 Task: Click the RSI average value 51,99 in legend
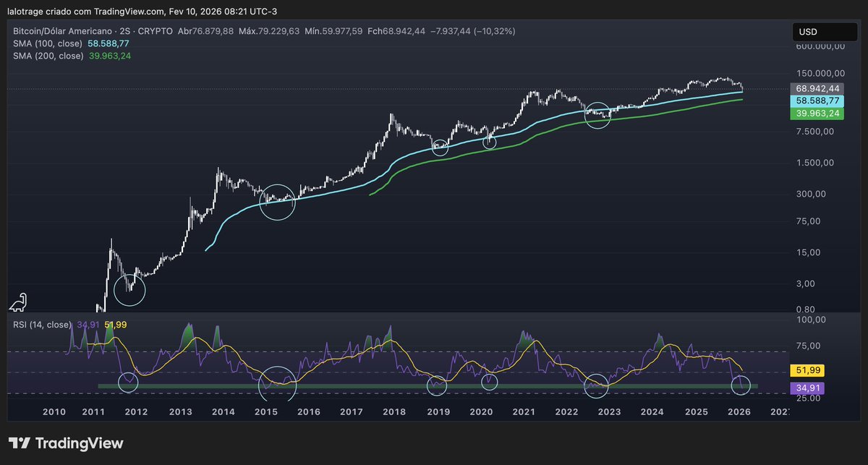pyautogui.click(x=116, y=325)
